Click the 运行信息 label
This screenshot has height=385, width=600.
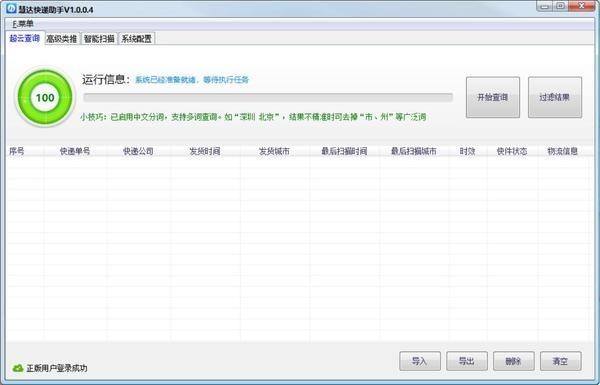(106, 79)
